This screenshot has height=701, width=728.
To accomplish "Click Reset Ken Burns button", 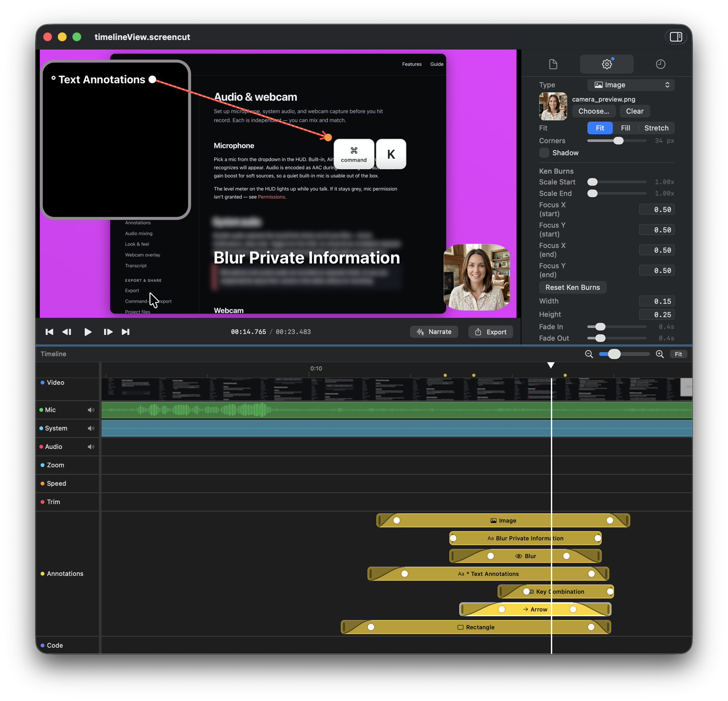I will click(572, 287).
